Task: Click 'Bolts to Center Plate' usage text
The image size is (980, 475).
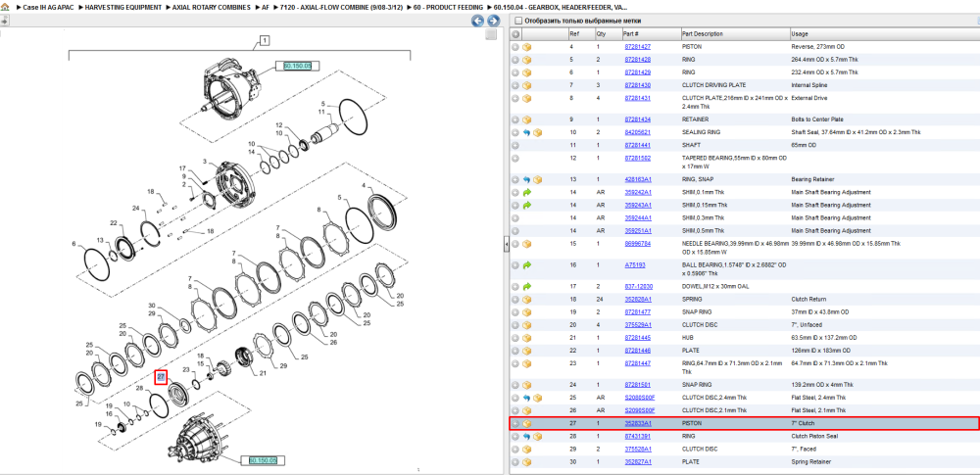Action: (x=818, y=119)
